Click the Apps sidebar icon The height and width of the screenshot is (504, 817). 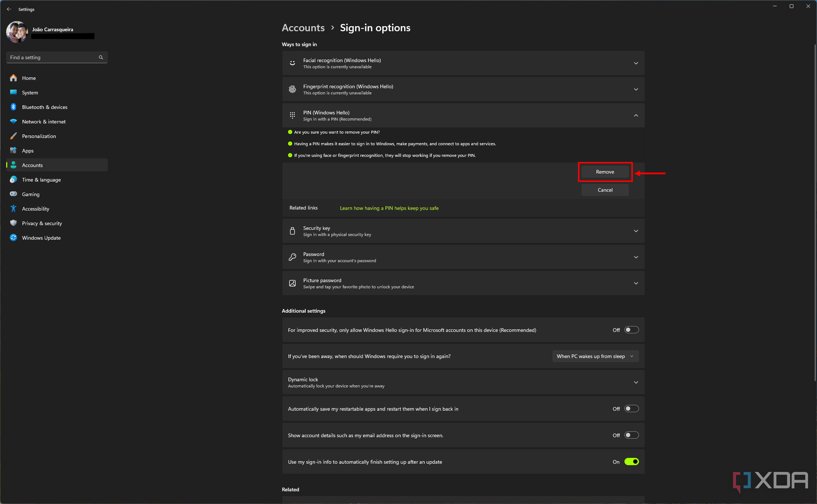(13, 150)
